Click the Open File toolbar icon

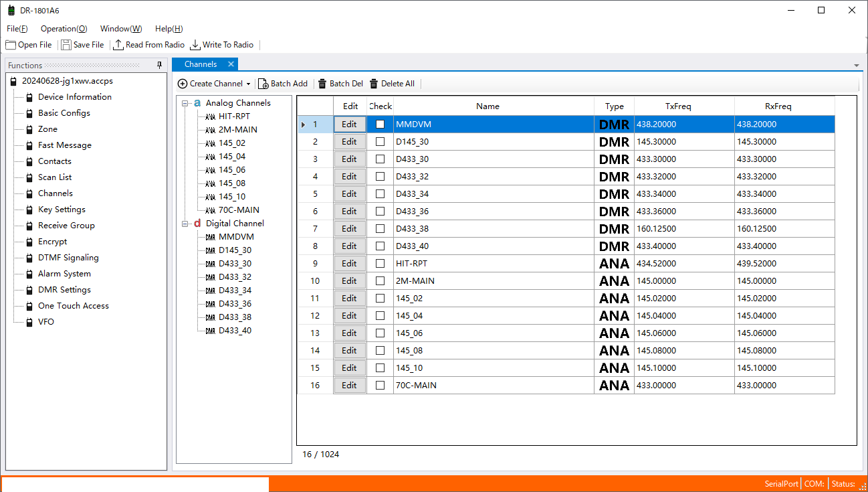tap(11, 45)
